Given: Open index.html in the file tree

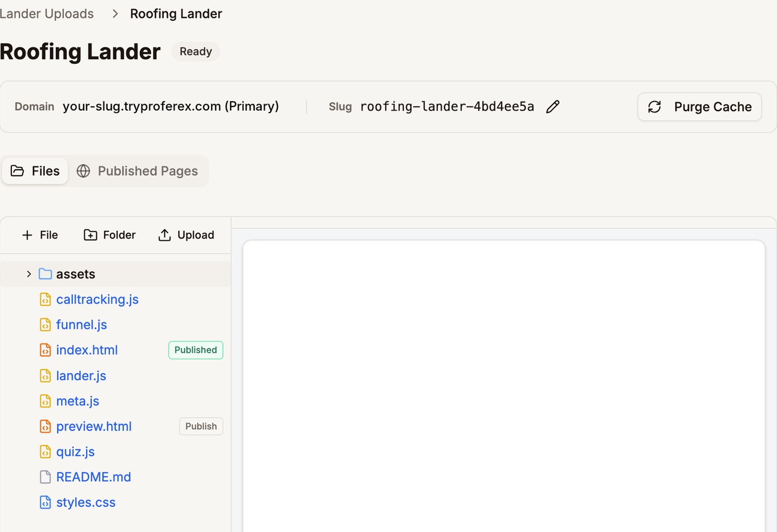Looking at the screenshot, I should pos(87,350).
